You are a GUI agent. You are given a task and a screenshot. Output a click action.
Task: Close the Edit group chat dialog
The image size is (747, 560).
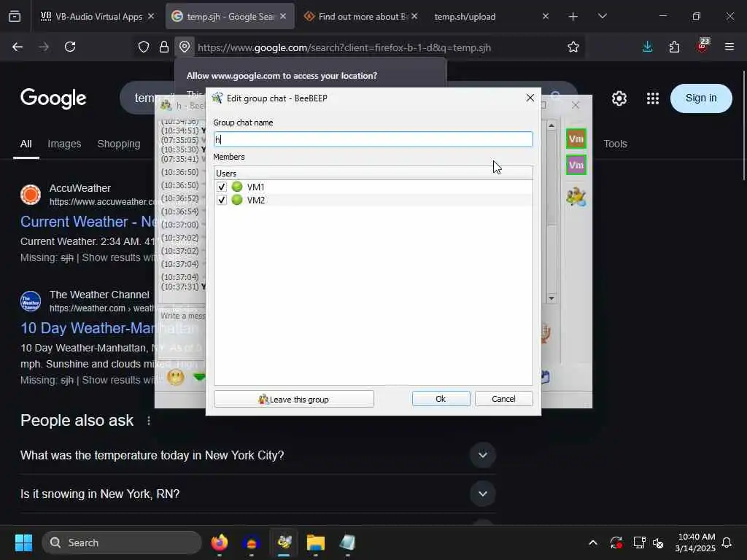(x=530, y=98)
